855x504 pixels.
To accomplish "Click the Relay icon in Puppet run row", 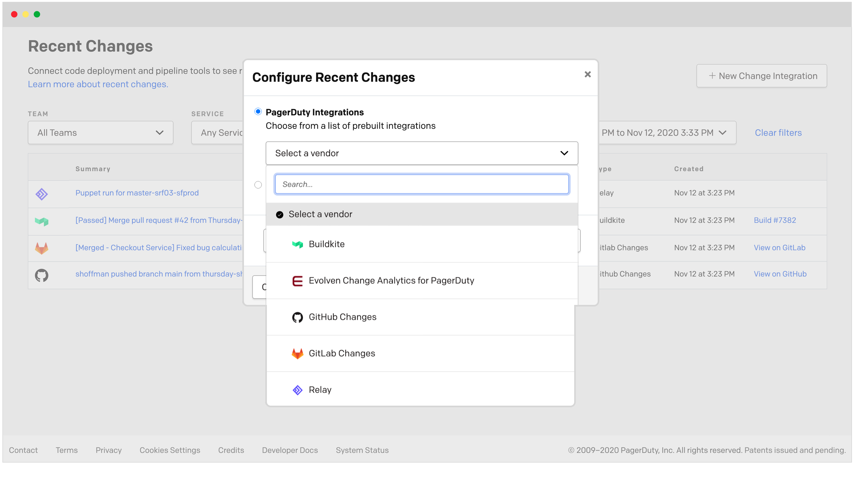I will pyautogui.click(x=41, y=194).
